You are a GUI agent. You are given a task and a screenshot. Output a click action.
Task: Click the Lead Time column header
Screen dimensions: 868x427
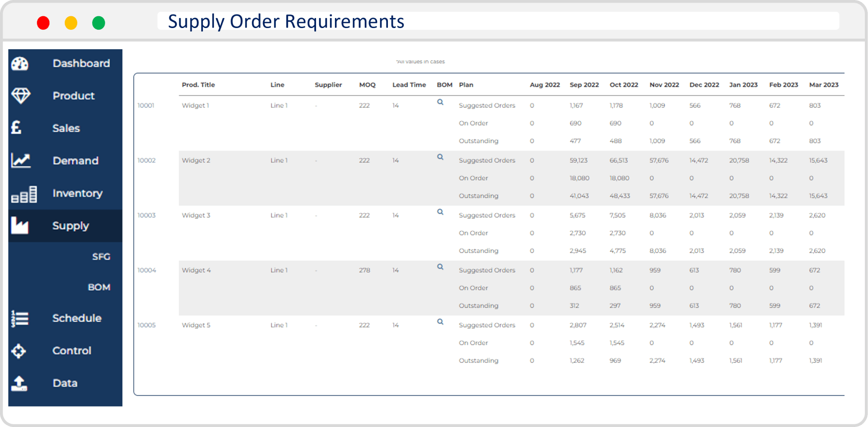pos(409,85)
